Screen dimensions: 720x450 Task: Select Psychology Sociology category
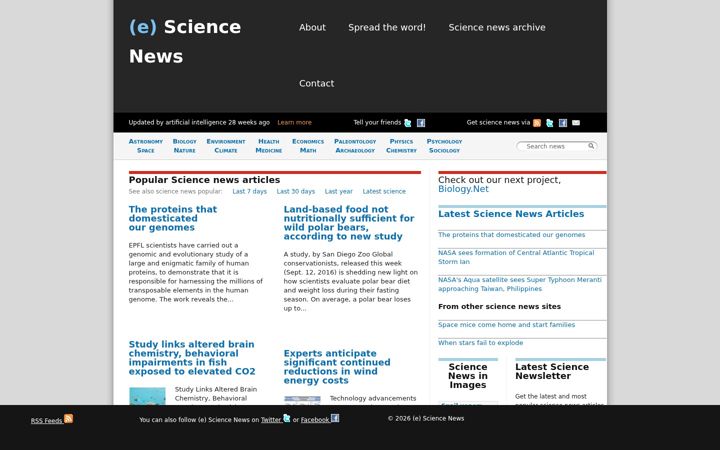click(444, 146)
